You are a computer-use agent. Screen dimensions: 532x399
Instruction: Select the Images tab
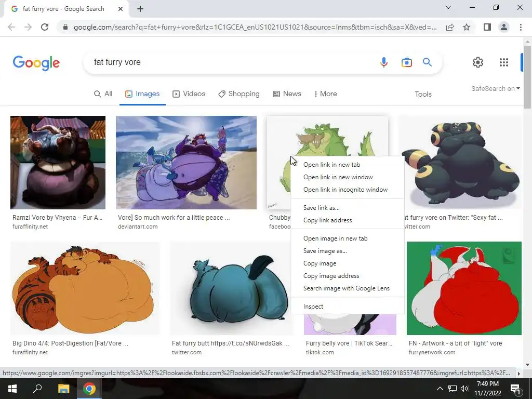pyautogui.click(x=142, y=94)
